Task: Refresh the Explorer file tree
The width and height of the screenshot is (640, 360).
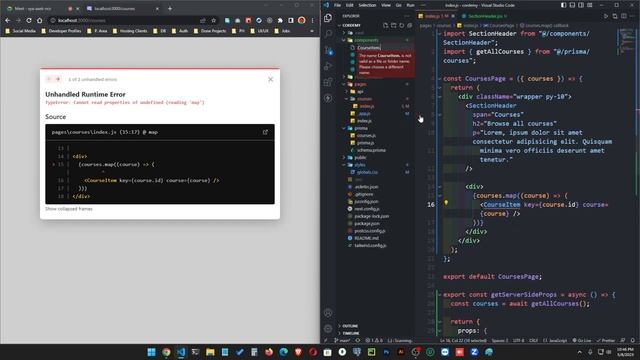Action: 402,25
